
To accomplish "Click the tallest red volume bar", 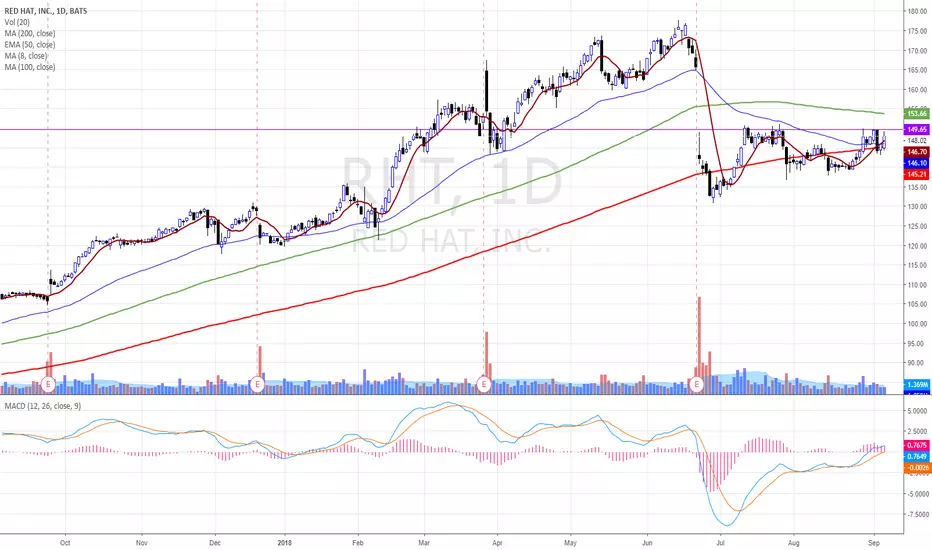I will click(x=700, y=345).
